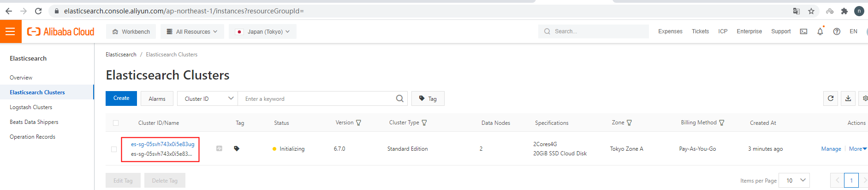Click the Manage link for the cluster

click(x=831, y=148)
